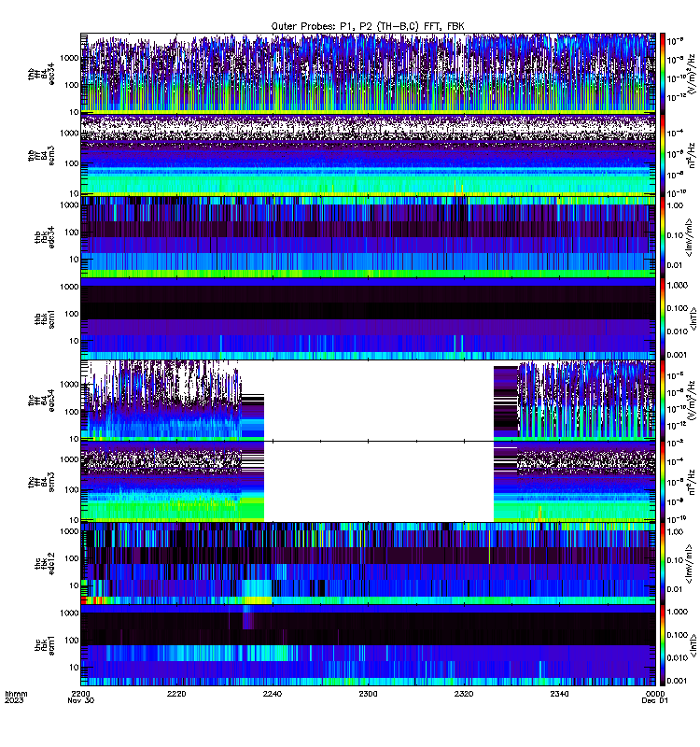
Task: Click '<|mV/m|>' unit label beside thc fbk edc12 color bar
Action: [689, 565]
